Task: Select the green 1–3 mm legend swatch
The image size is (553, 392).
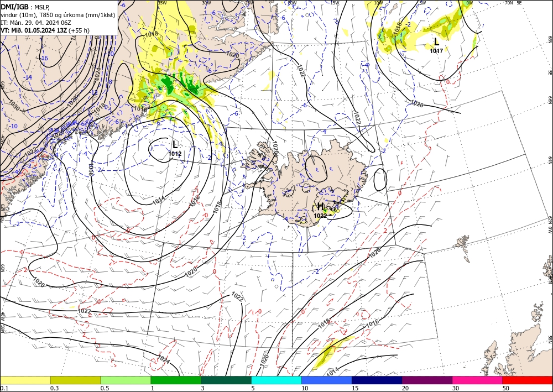Action: pyautogui.click(x=176, y=380)
